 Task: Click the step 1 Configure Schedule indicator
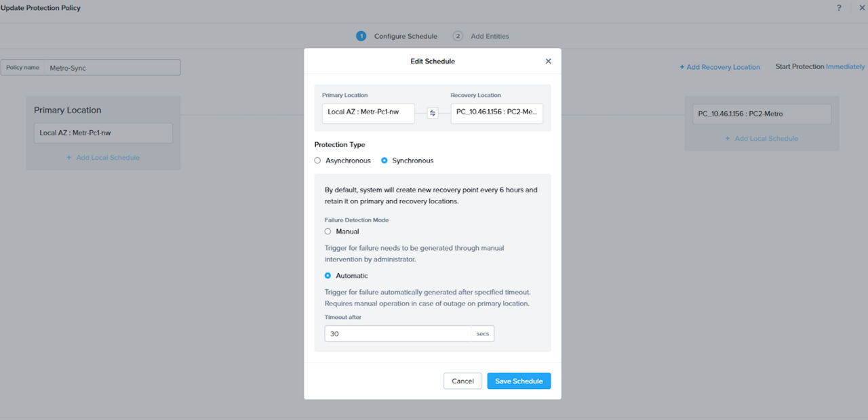point(361,36)
